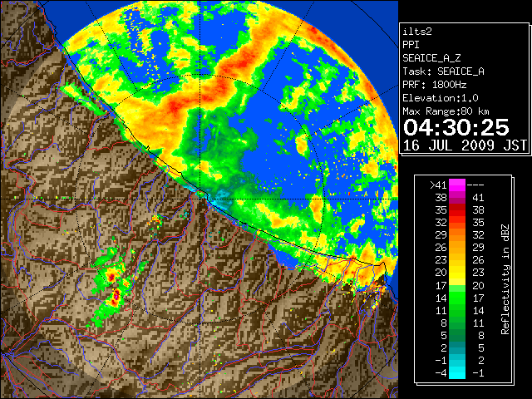Select the 'Task: SEAICE_A' line

point(443,71)
